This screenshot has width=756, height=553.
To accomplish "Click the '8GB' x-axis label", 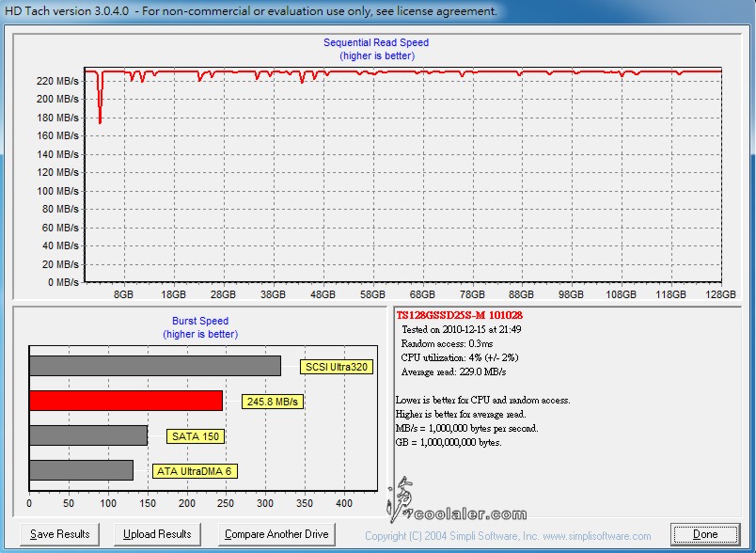I will click(123, 294).
